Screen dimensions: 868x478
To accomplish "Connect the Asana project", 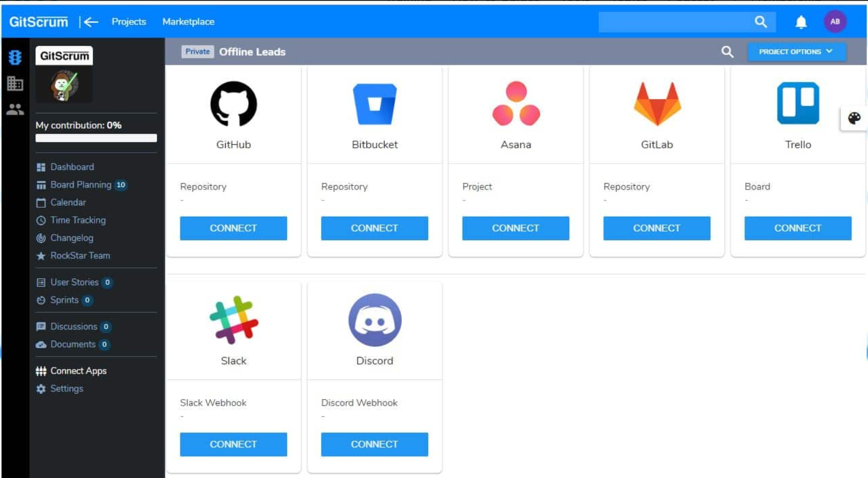I will click(x=516, y=228).
